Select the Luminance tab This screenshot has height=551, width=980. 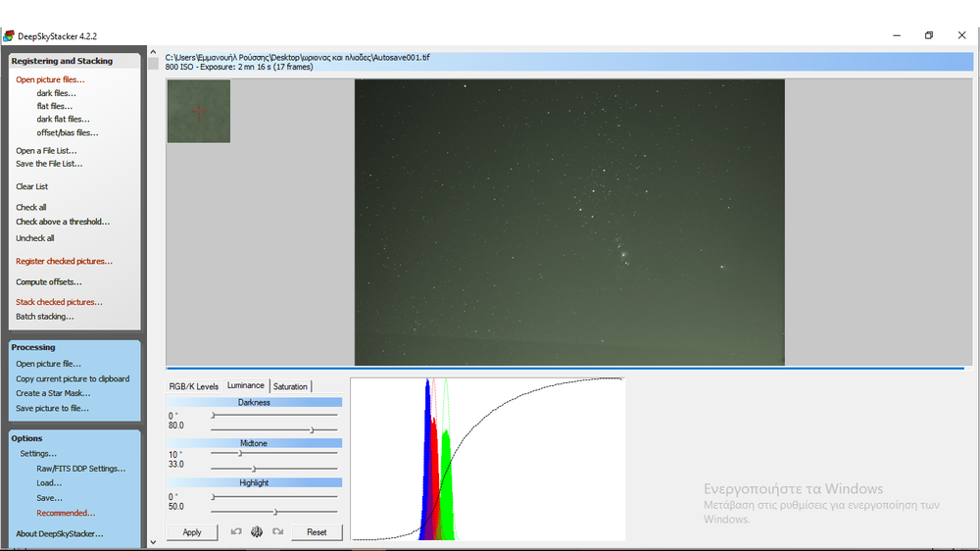tap(246, 385)
